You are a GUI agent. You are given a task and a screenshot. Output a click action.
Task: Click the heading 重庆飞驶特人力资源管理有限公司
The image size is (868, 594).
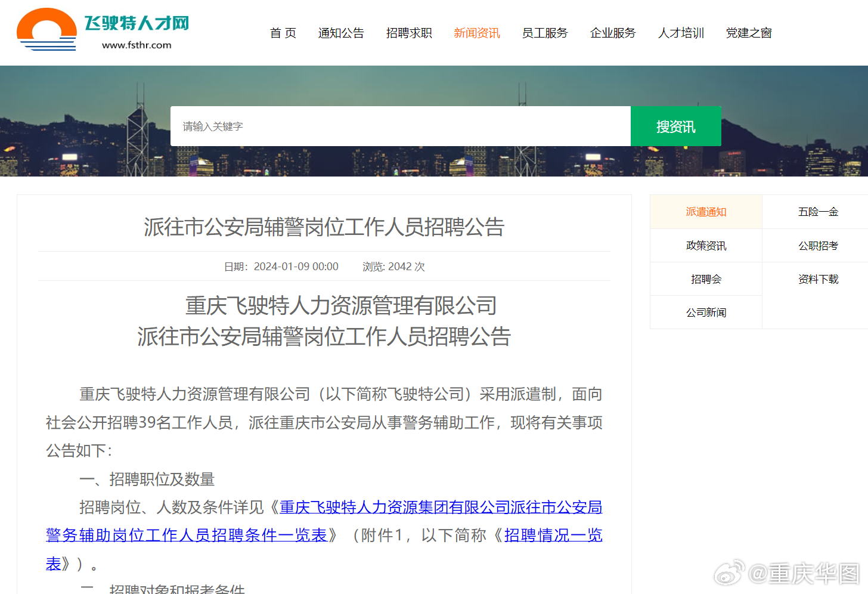point(341,305)
